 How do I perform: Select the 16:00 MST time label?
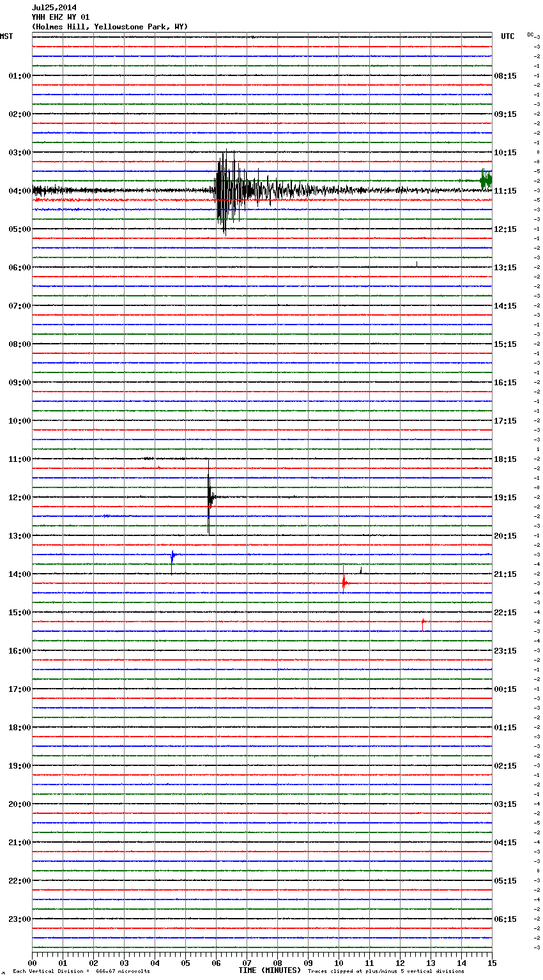pyautogui.click(x=20, y=651)
